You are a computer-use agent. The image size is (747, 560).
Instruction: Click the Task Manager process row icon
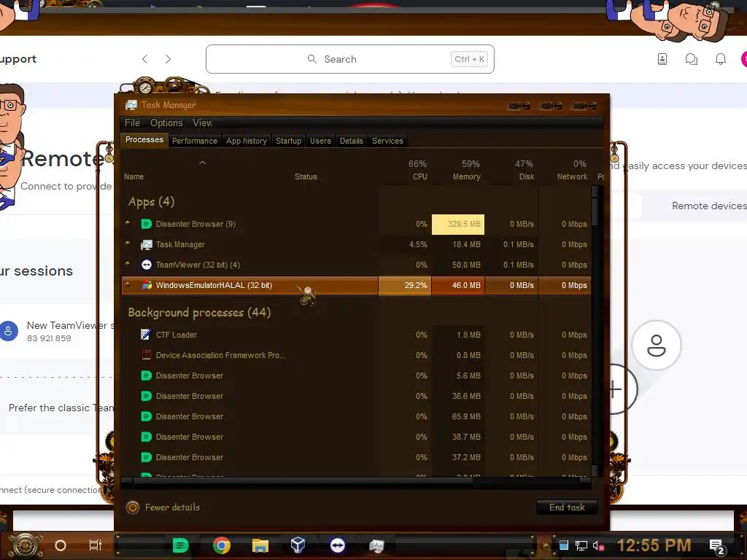point(146,244)
